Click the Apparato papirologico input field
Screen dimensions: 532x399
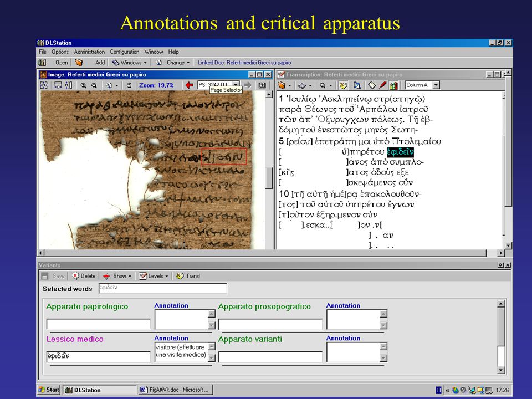[x=99, y=324]
